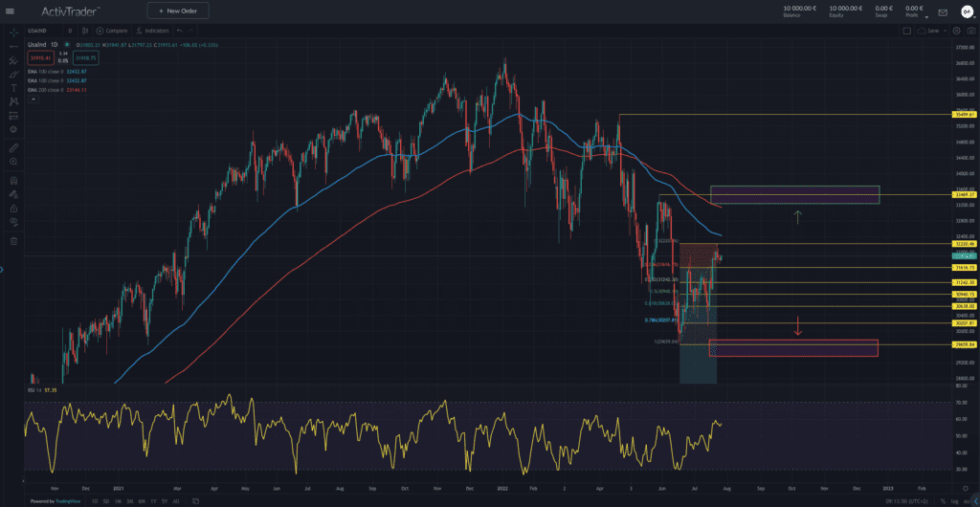The height and width of the screenshot is (507, 980).
Task: Click the Balance 10 000.00 € value
Action: coord(799,8)
